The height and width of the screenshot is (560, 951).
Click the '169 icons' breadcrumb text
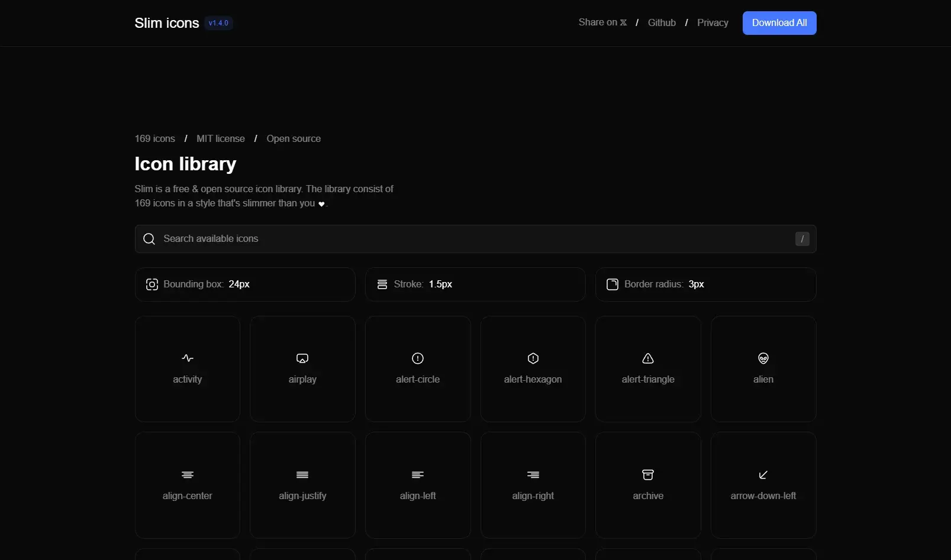(x=155, y=138)
